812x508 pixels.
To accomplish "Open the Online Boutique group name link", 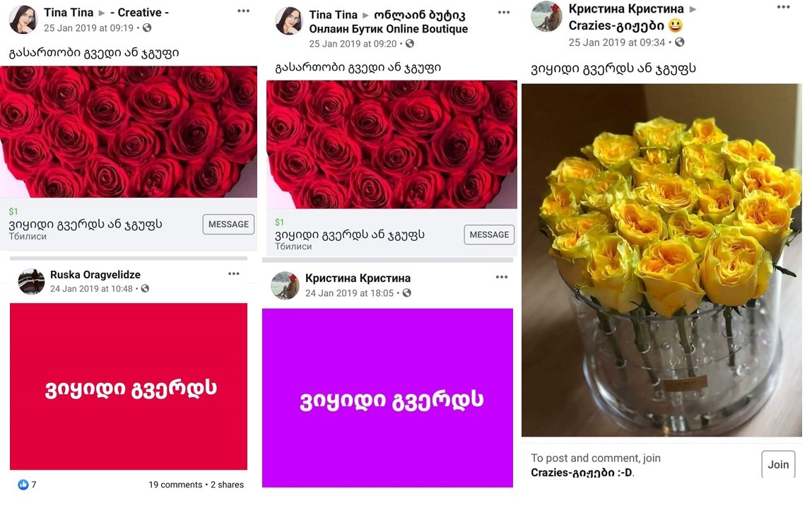I will point(389,22).
